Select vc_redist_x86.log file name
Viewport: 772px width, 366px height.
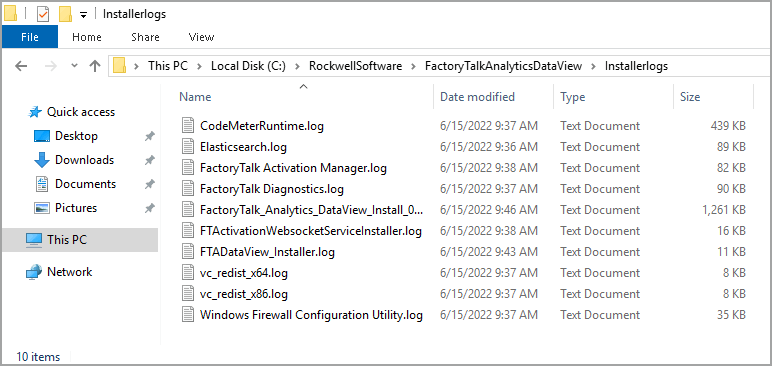(x=244, y=295)
